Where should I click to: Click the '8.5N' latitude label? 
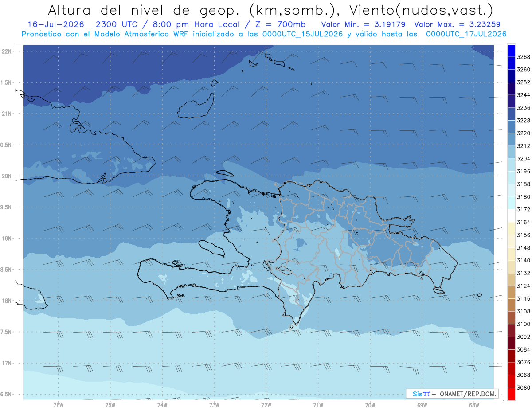pos(7,270)
